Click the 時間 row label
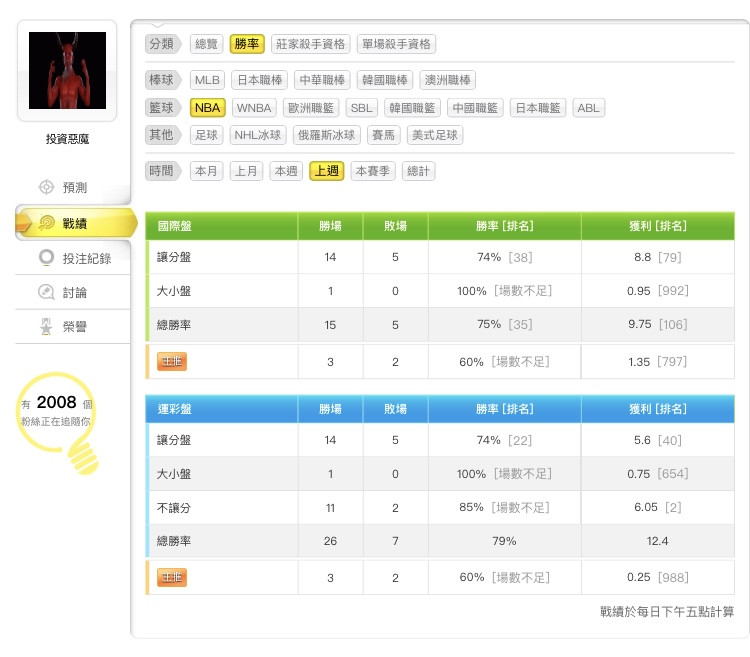This screenshot has height=657, width=750. click(x=162, y=171)
